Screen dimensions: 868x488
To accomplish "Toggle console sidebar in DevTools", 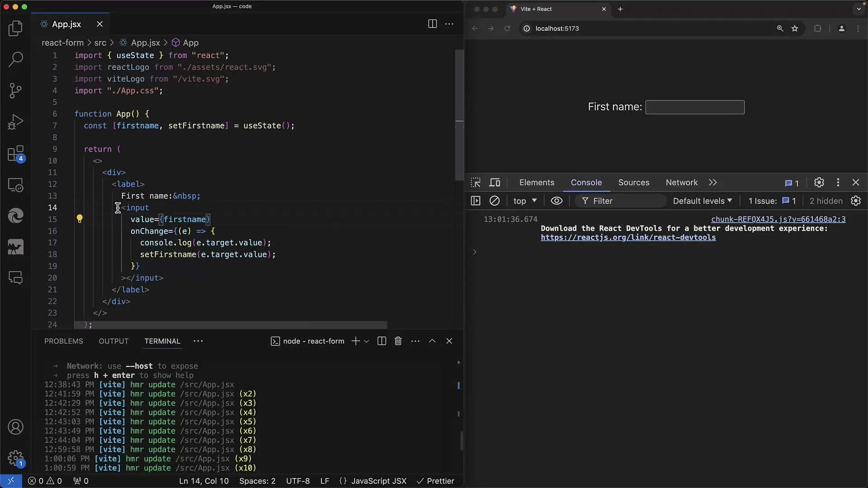I will pyautogui.click(x=476, y=201).
